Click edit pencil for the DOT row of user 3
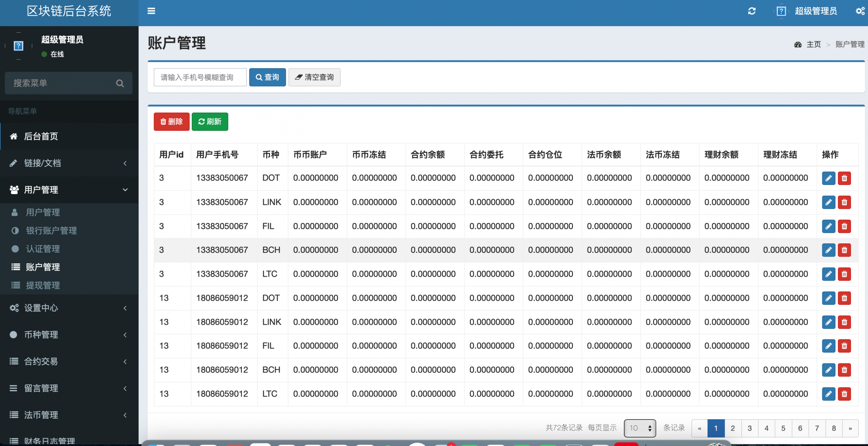The height and width of the screenshot is (446, 868). click(828, 178)
